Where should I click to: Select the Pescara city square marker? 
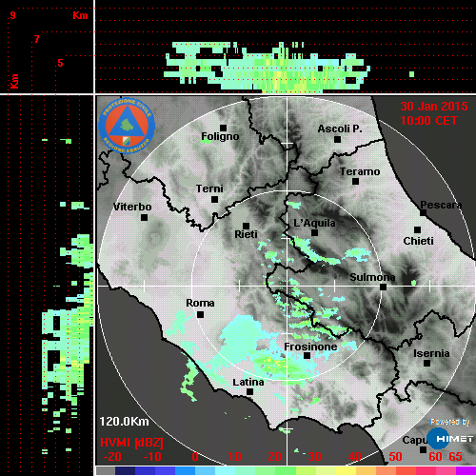click(x=423, y=213)
